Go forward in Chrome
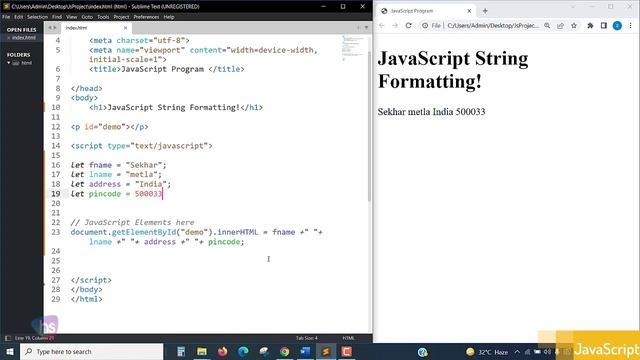The height and width of the screenshot is (360, 640). pos(395,25)
